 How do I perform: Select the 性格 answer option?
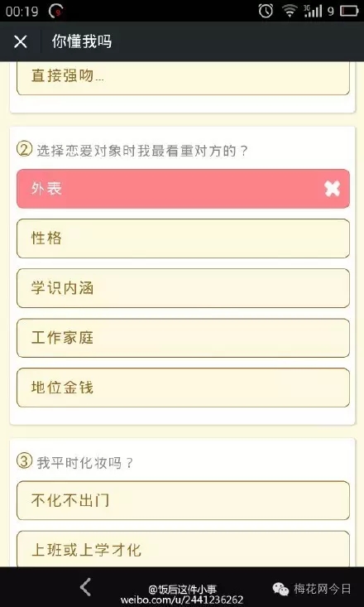point(183,238)
